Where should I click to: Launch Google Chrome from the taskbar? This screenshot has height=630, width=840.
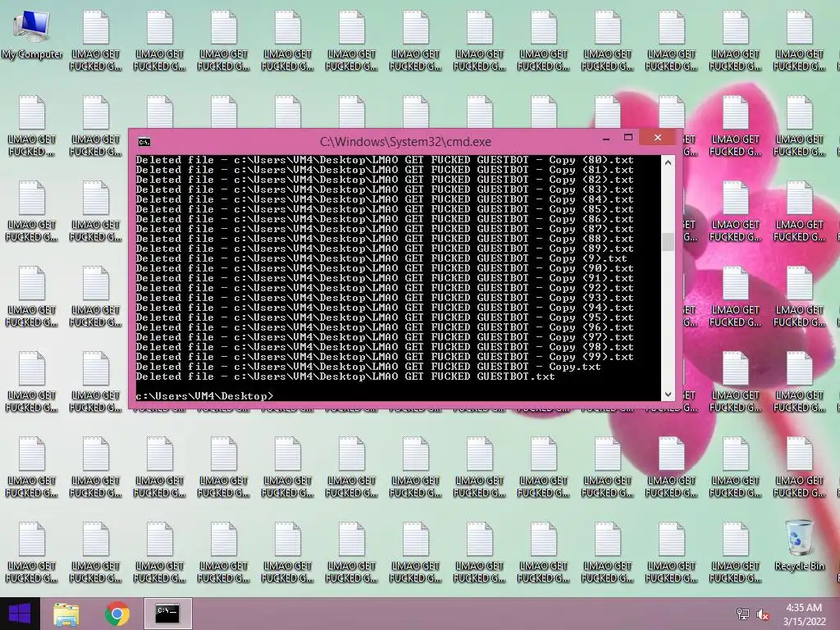tap(116, 614)
